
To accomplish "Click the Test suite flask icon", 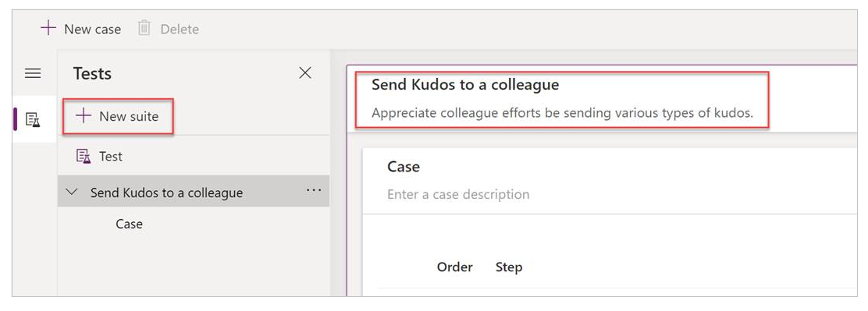I will pos(83,157).
